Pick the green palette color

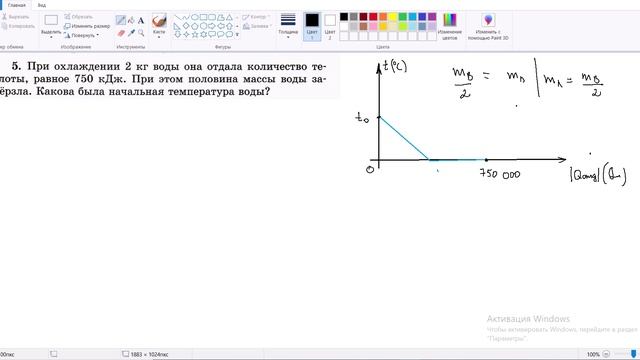pyautogui.click(x=403, y=17)
